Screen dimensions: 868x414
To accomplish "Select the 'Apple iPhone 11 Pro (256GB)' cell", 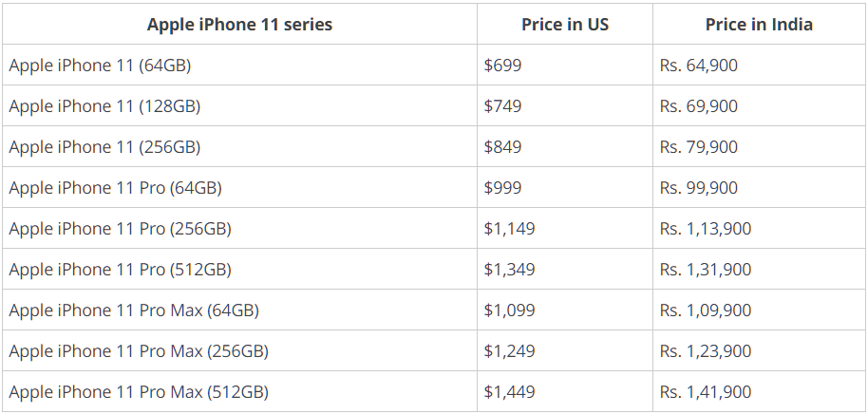I will (120, 229).
